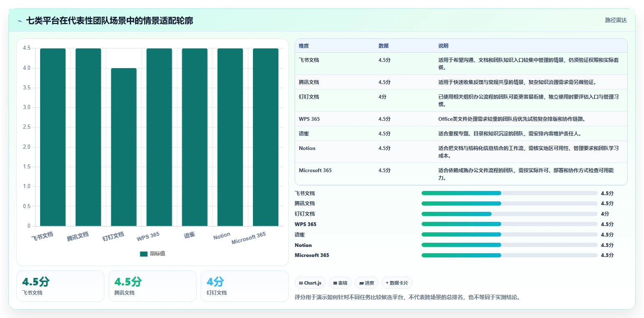Click the header icon beside the dashboard title
This screenshot has height=318, width=644.
click(x=20, y=20)
